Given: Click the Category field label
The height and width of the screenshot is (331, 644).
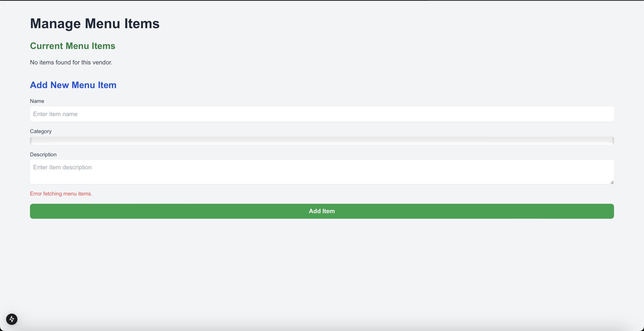Looking at the screenshot, I should [x=41, y=131].
